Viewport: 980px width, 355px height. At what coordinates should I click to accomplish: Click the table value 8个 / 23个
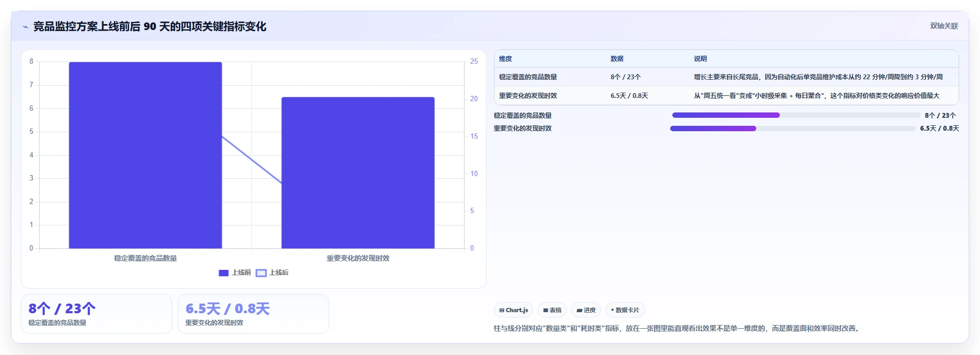coord(626,77)
